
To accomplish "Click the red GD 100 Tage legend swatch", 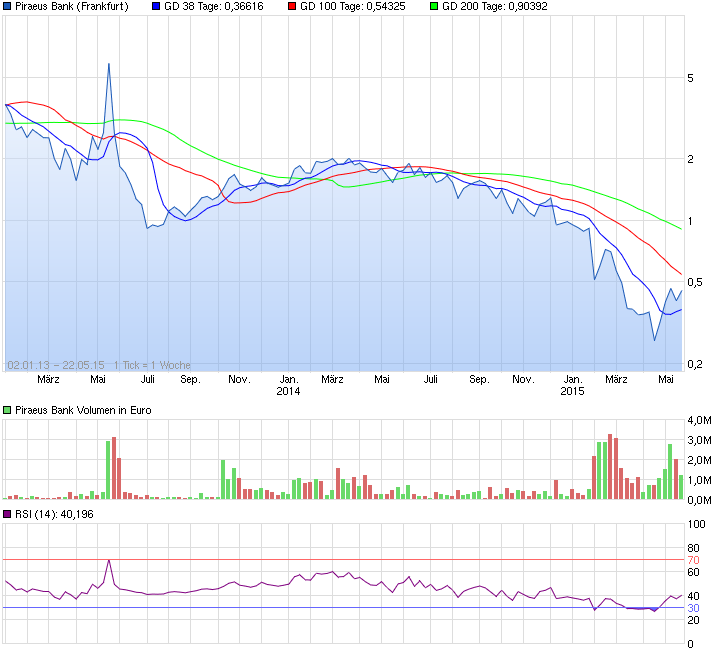I will click(x=291, y=6).
